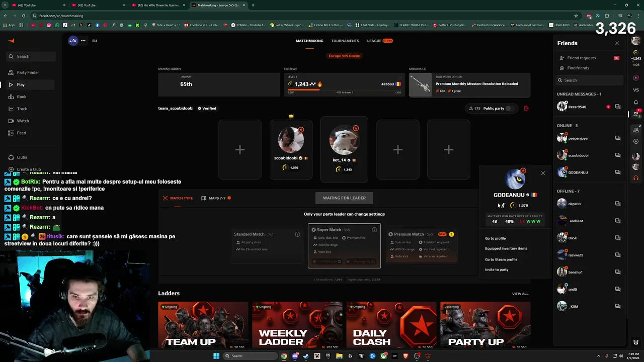The image size is (644, 362).
Task: Click the leave party icon
Action: (x=526, y=108)
